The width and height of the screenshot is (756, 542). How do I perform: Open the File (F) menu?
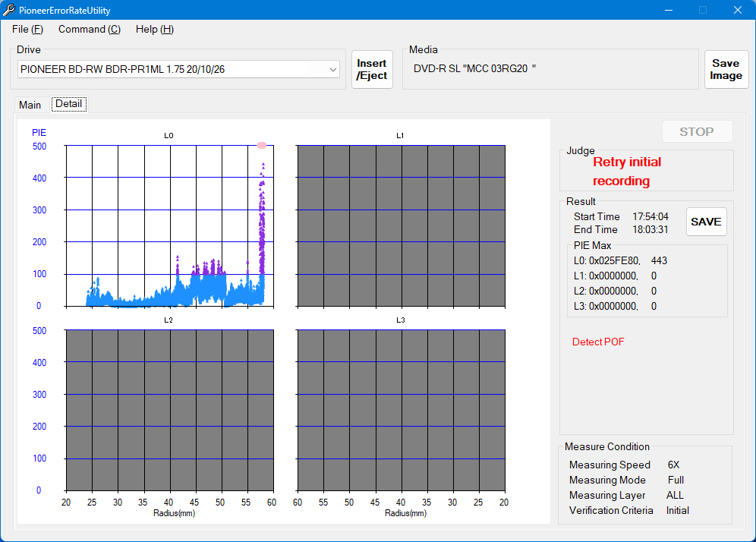27,30
